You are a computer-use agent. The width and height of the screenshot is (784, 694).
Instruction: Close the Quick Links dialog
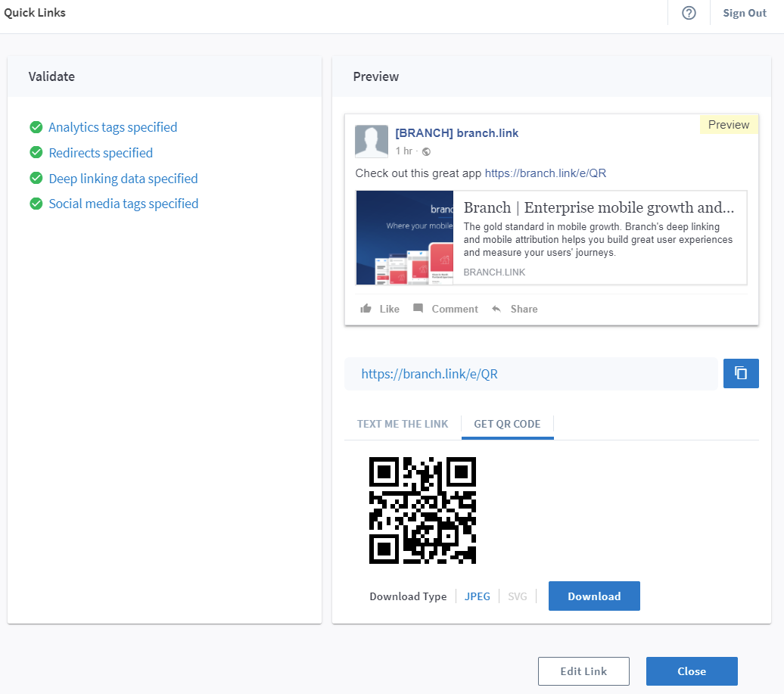(692, 671)
